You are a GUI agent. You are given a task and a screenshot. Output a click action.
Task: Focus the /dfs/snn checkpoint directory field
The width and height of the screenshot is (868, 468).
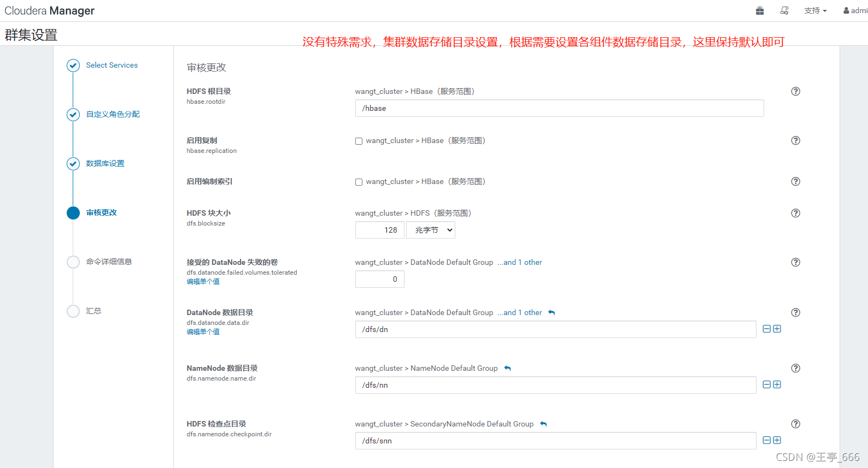click(556, 441)
